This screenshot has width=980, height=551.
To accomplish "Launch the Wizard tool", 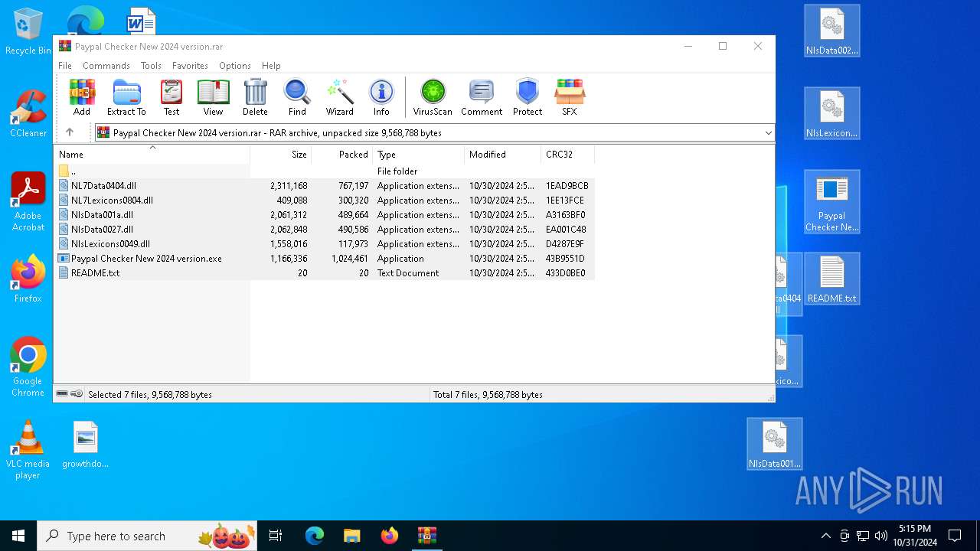I will coord(340,97).
